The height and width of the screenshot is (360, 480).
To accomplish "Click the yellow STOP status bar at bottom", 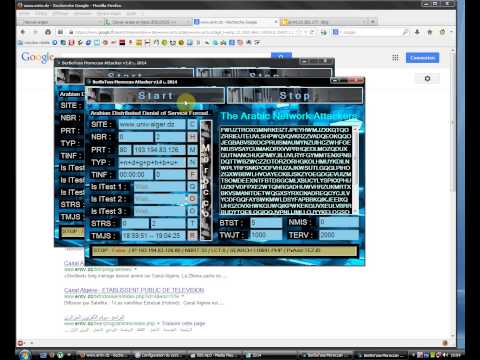I will (x=224, y=251).
